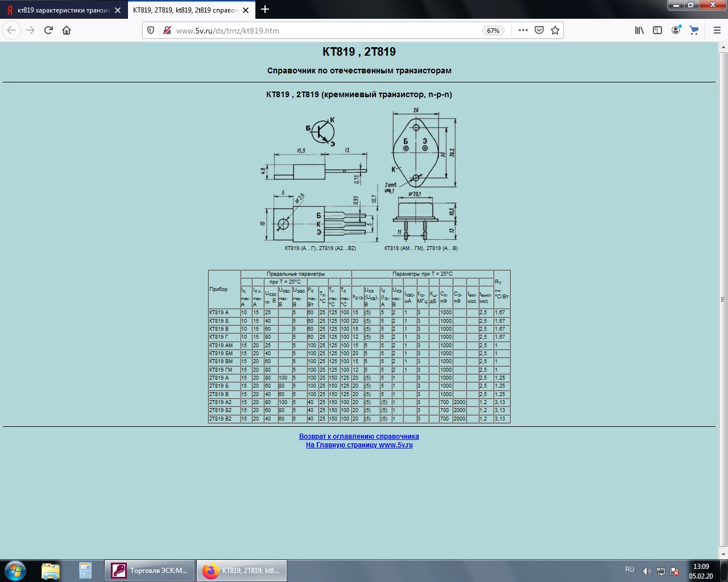Toggle the sidebar view
The height and width of the screenshot is (582, 728).
pos(657,31)
